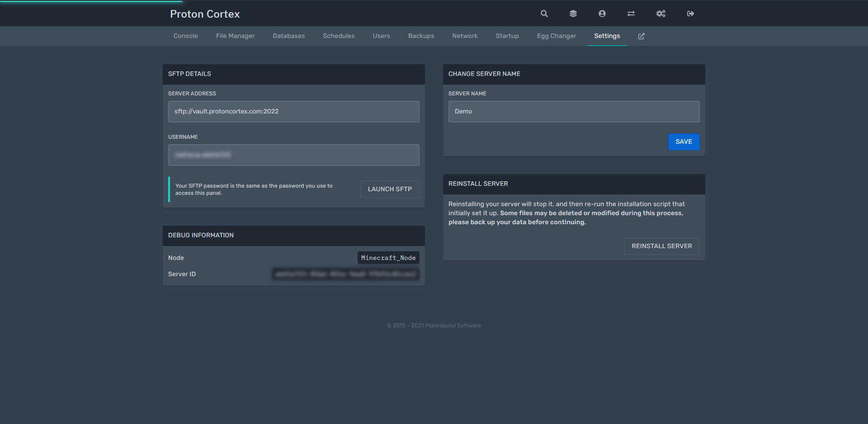Click the arrows exchange icon in header

(631, 14)
